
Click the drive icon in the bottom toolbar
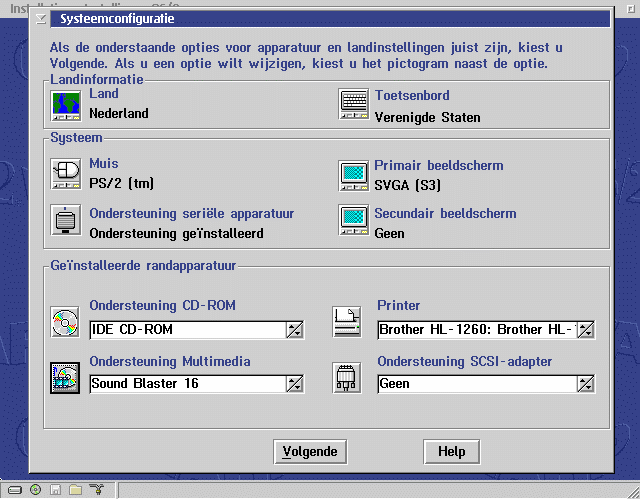click(15, 490)
